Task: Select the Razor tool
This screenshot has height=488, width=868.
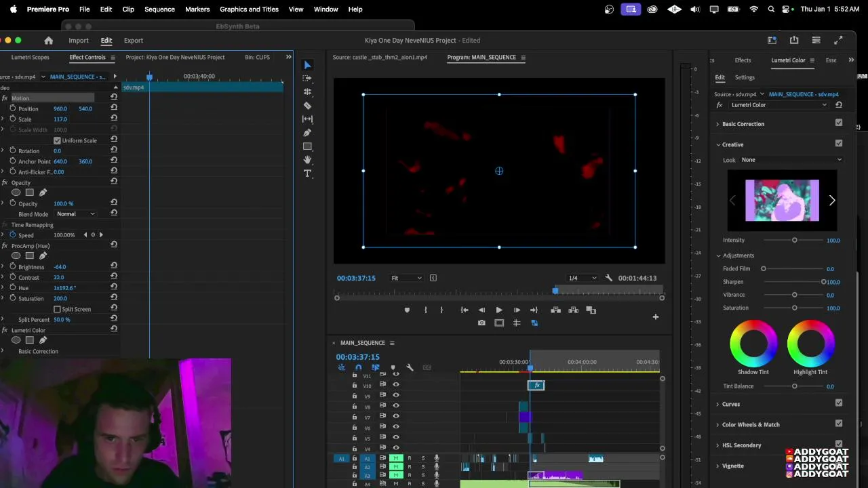Action: pyautogui.click(x=307, y=106)
